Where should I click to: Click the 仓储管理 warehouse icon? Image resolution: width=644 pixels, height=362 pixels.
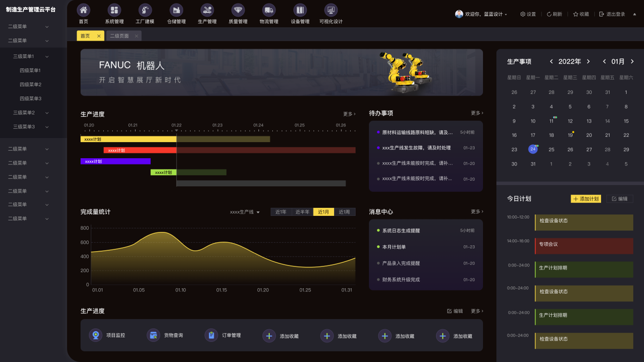point(176,11)
